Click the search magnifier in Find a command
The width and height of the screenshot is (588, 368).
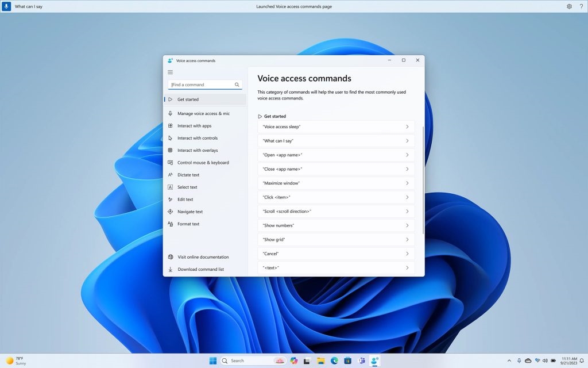[x=237, y=85]
